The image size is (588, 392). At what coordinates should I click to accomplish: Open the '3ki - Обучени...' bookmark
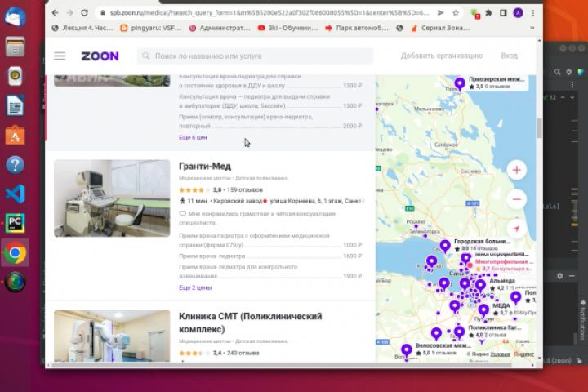(x=288, y=28)
